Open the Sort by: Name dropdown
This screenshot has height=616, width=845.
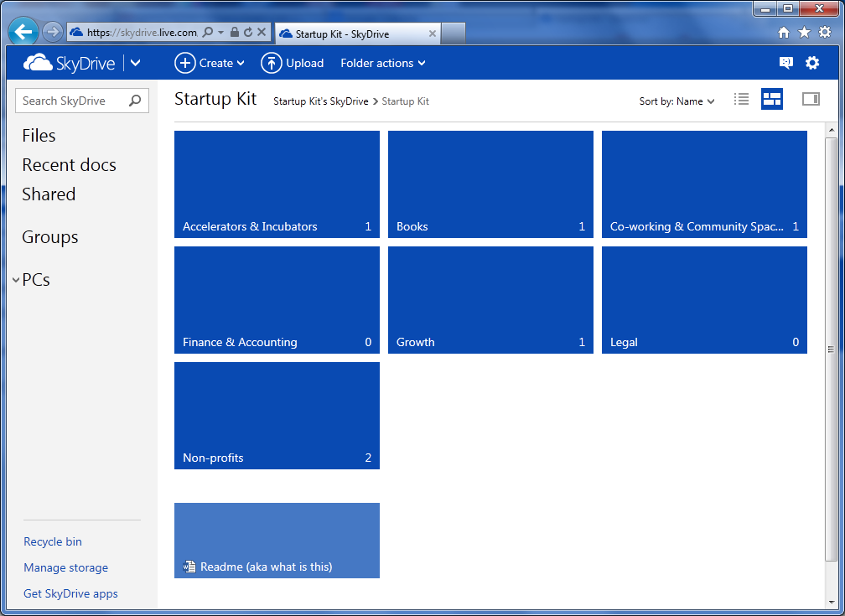pyautogui.click(x=677, y=101)
